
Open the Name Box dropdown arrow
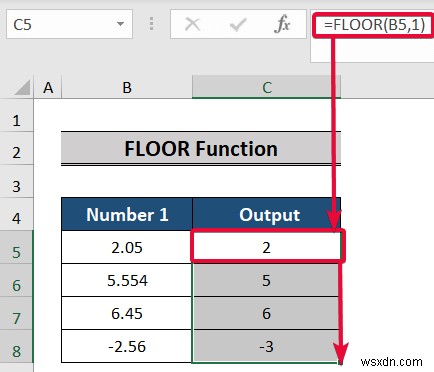click(120, 24)
